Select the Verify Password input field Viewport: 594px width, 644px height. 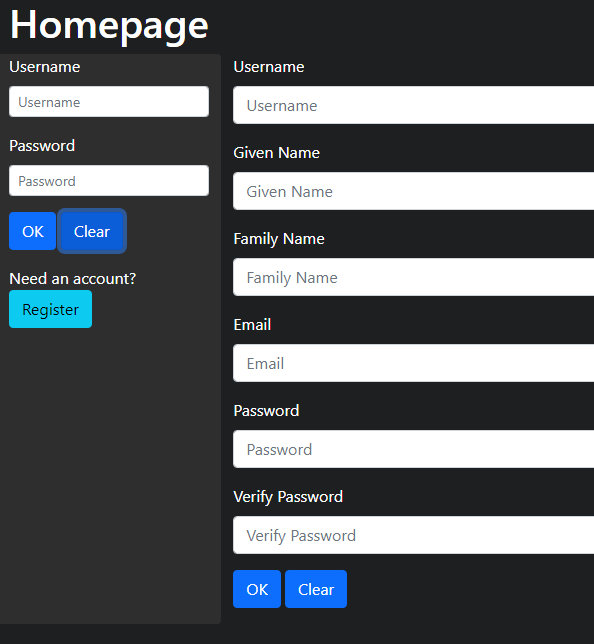[x=413, y=535]
